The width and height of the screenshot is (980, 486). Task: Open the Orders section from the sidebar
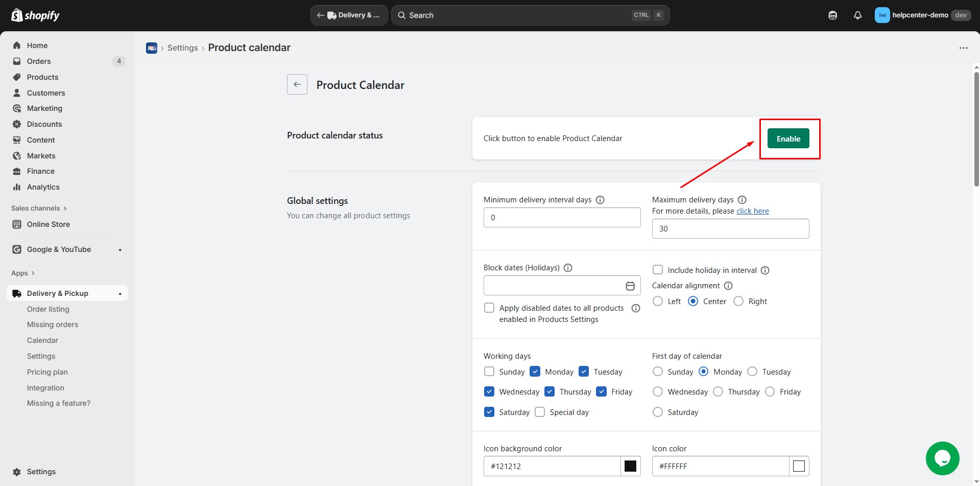[x=38, y=61]
